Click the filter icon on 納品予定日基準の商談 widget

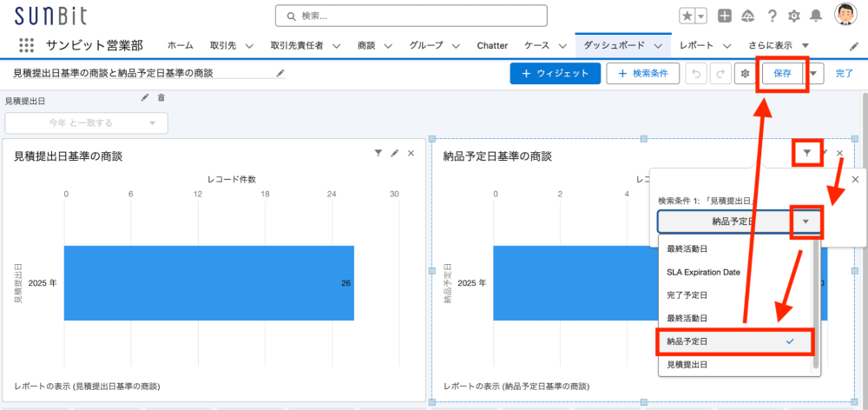pyautogui.click(x=807, y=153)
